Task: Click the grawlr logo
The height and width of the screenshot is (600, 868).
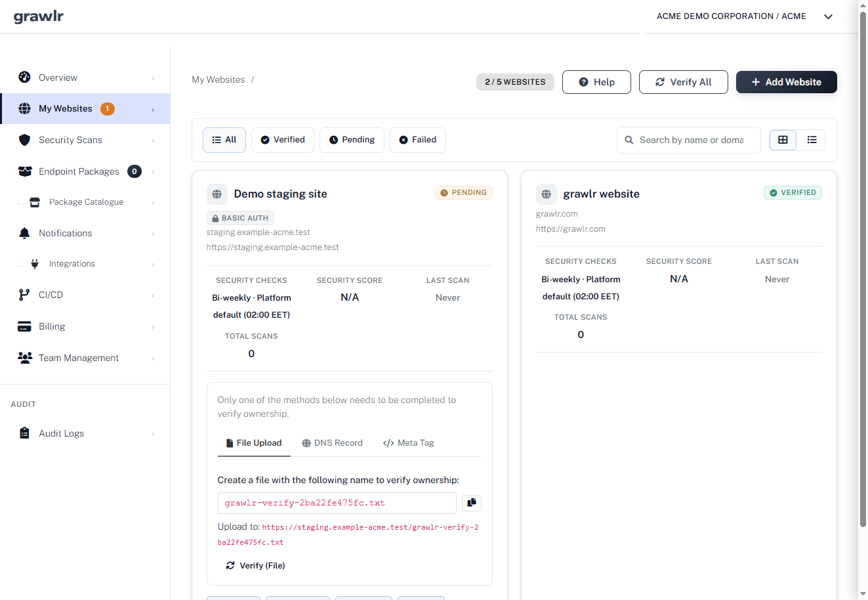Action: 39,16
